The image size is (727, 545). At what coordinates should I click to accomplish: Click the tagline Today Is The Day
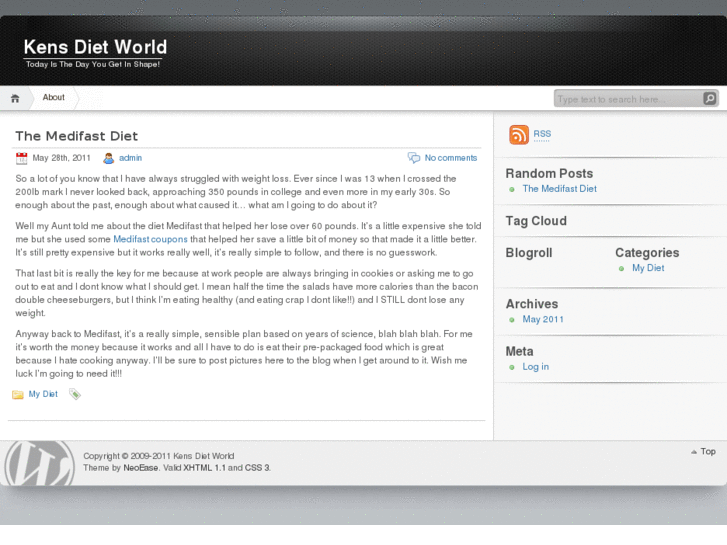(x=93, y=64)
